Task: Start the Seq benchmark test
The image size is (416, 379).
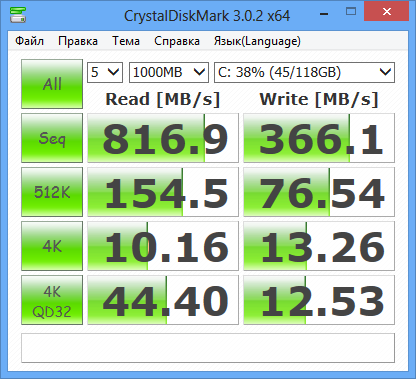Action: (52, 138)
